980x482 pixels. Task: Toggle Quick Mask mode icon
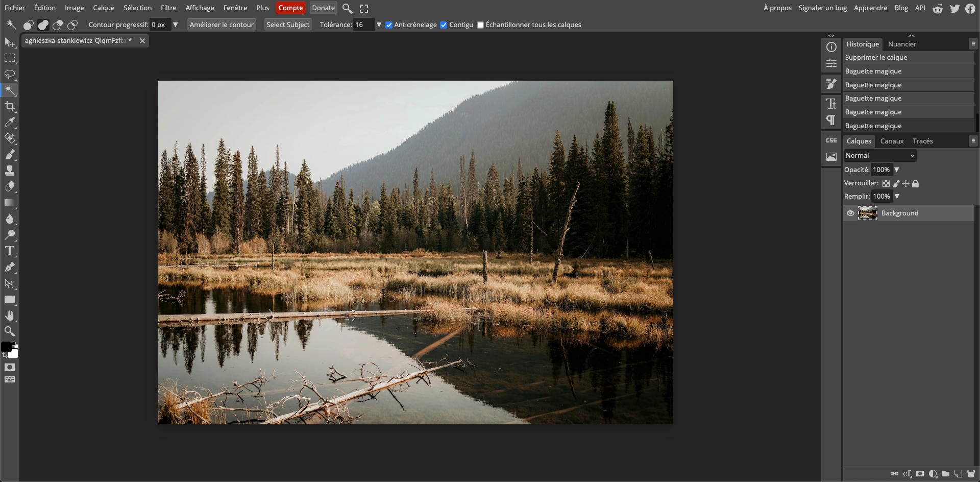coord(10,367)
